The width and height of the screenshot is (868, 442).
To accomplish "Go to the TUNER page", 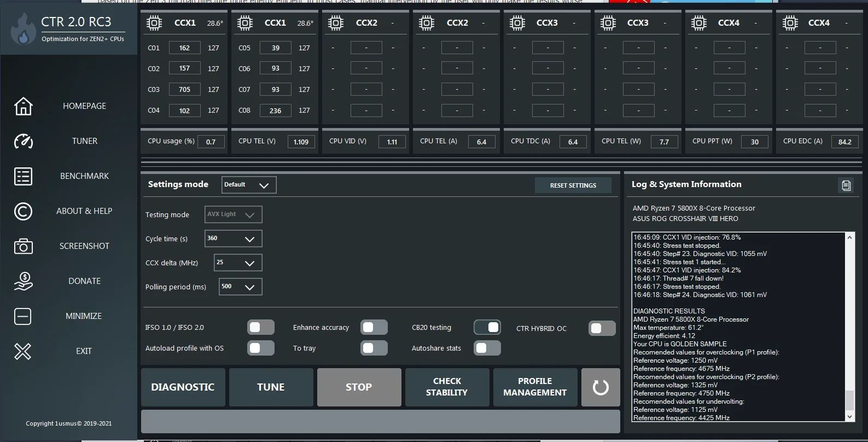I will pos(85,141).
